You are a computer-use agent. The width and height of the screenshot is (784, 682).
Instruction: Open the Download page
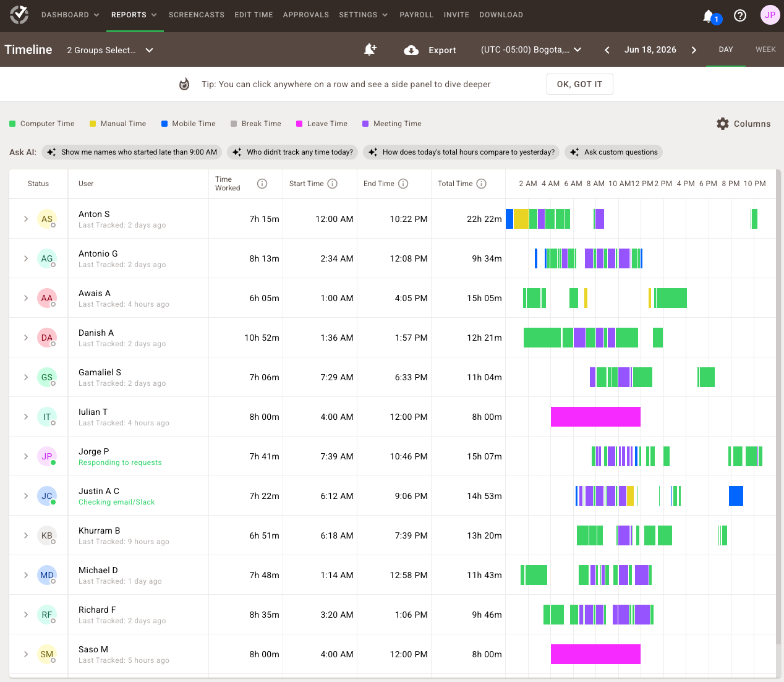501,15
